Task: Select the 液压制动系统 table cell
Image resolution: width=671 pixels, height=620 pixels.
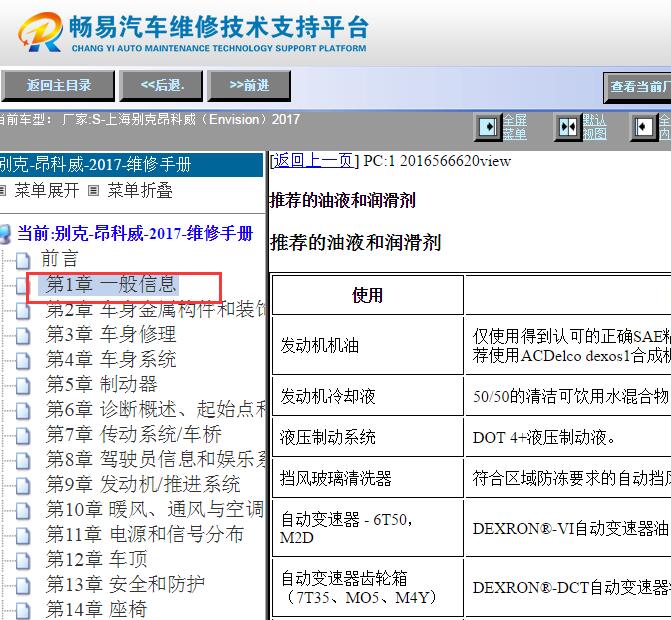Action: (x=368, y=437)
